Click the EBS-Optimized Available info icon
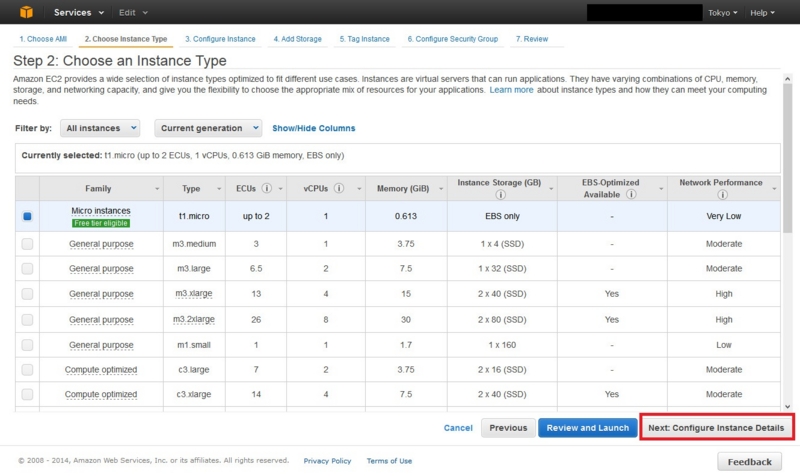This screenshot has height=476, width=800. click(631, 194)
